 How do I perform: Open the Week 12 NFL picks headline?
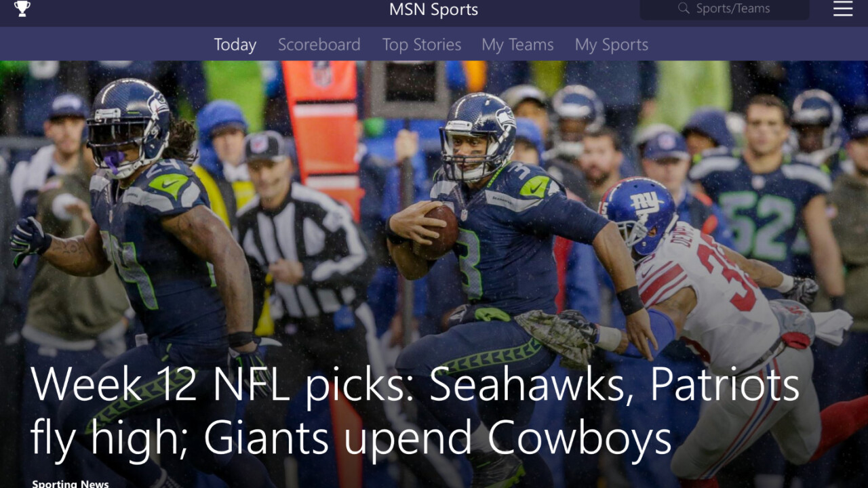click(414, 411)
